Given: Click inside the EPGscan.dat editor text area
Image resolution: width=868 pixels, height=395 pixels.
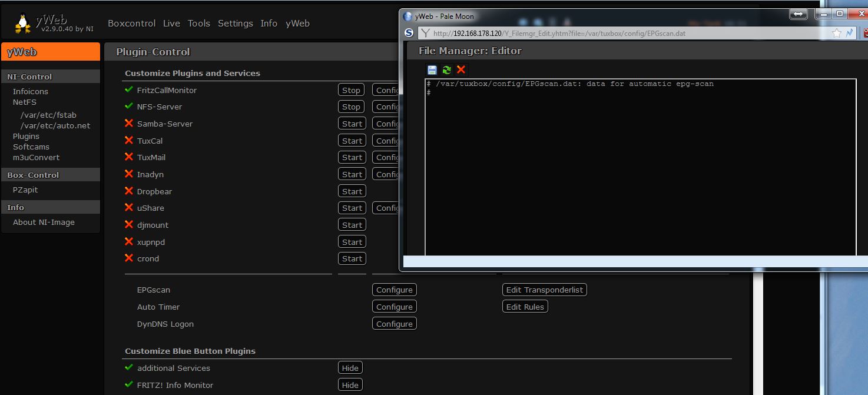Looking at the screenshot, I should (x=640, y=171).
